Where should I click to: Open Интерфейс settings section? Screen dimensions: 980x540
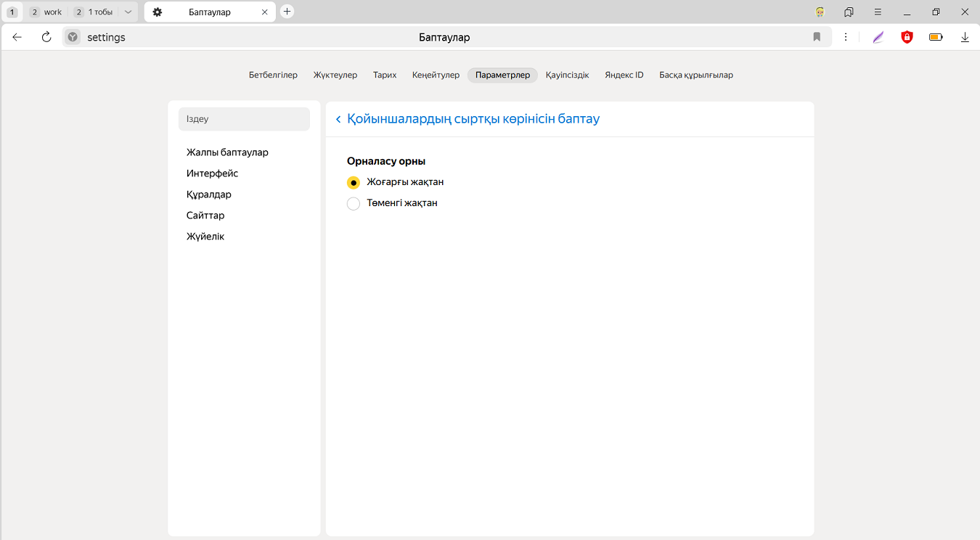[212, 173]
